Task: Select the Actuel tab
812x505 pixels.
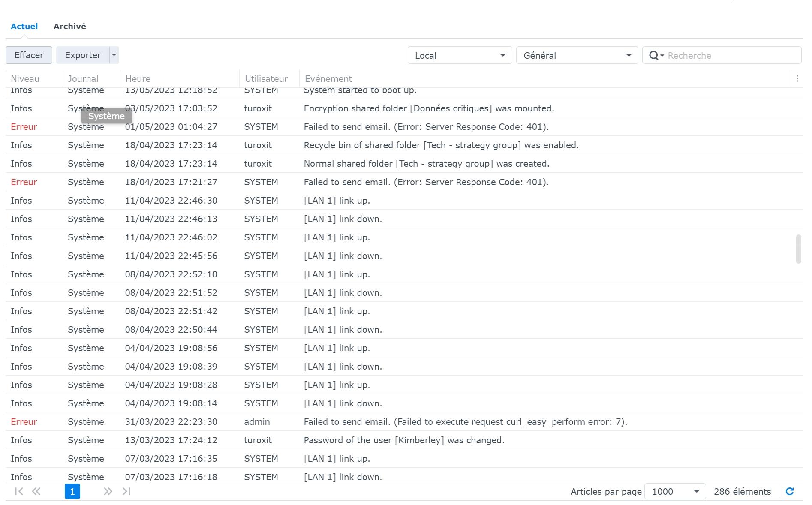Action: coord(24,27)
